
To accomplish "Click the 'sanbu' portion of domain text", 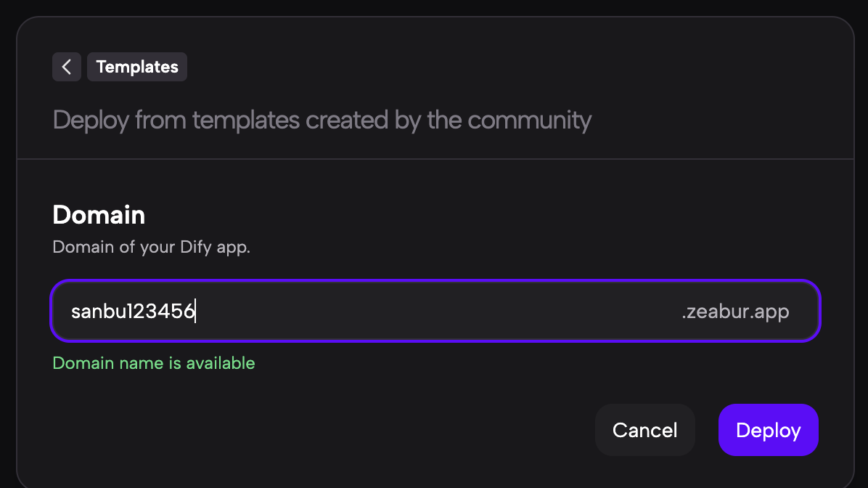I will coord(96,312).
